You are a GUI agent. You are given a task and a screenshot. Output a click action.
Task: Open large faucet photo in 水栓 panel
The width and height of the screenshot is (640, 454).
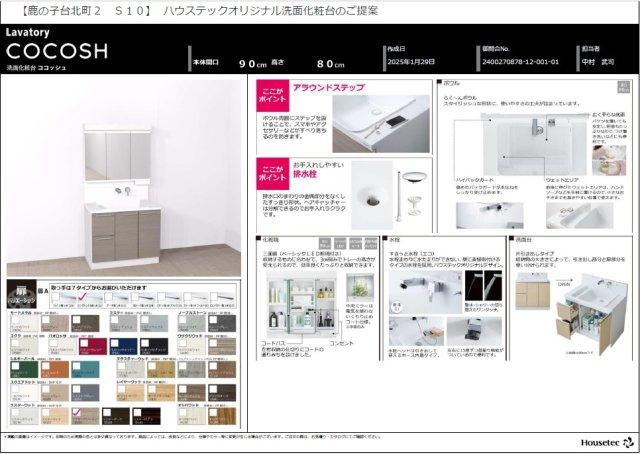425,292
